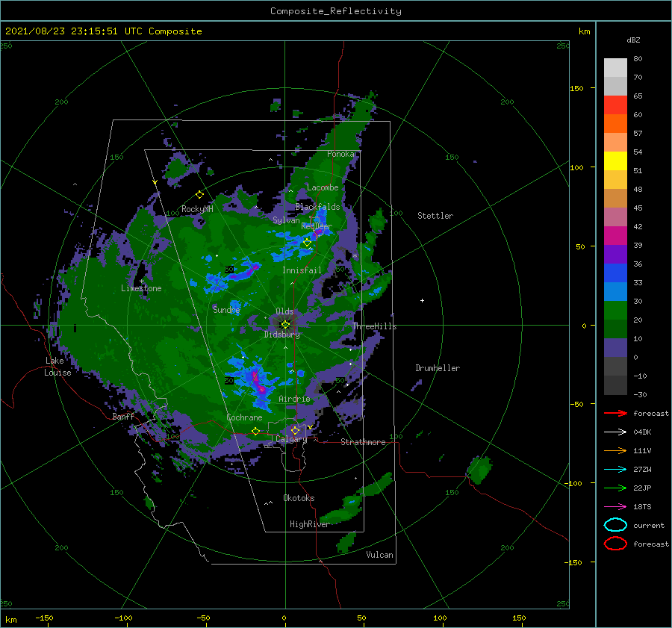Click the 18TS legend label
The width and height of the screenshot is (672, 628).
coord(642,507)
